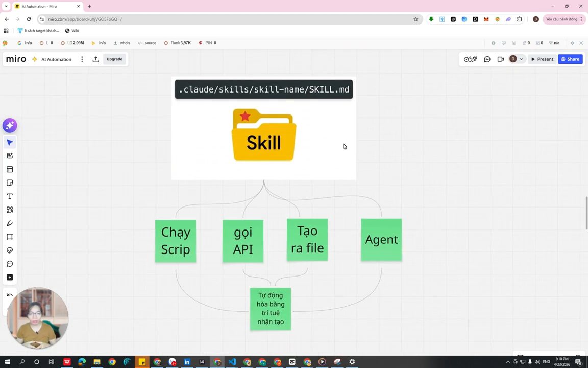Open Windows taskbar search

pos(22,362)
